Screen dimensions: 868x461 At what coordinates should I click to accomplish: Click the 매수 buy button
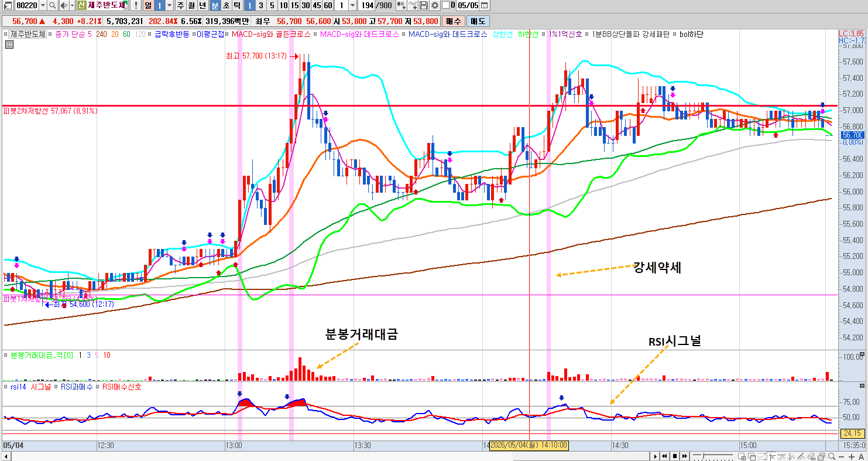(454, 21)
